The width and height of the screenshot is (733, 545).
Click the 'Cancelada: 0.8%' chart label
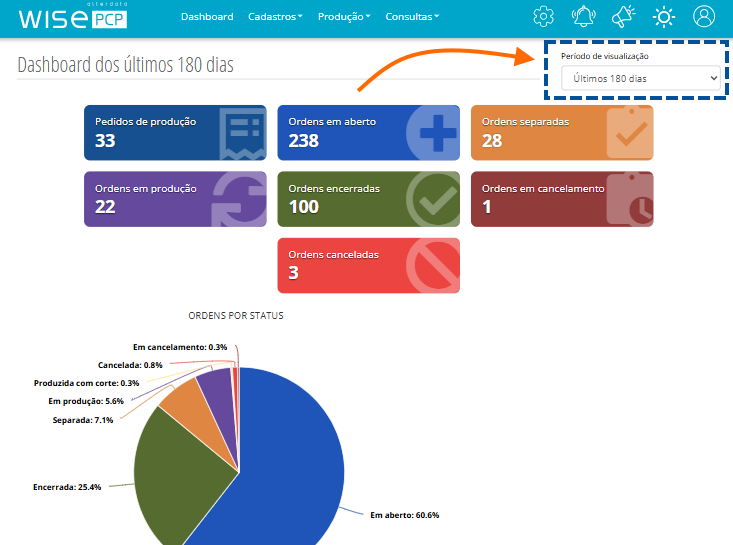(x=130, y=365)
